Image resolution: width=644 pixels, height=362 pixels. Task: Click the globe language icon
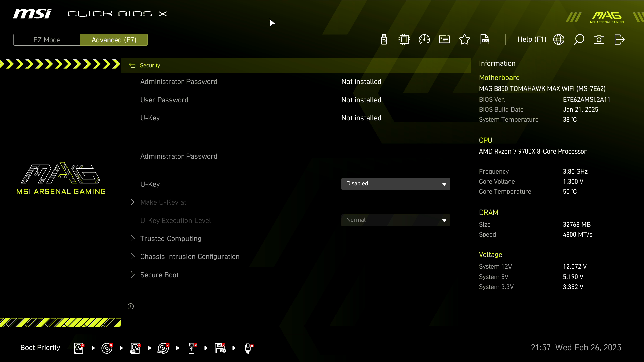[x=559, y=40]
